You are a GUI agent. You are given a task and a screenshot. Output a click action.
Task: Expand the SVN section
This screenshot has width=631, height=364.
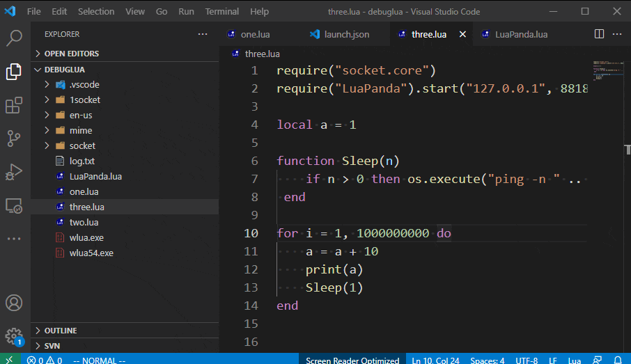point(125,345)
